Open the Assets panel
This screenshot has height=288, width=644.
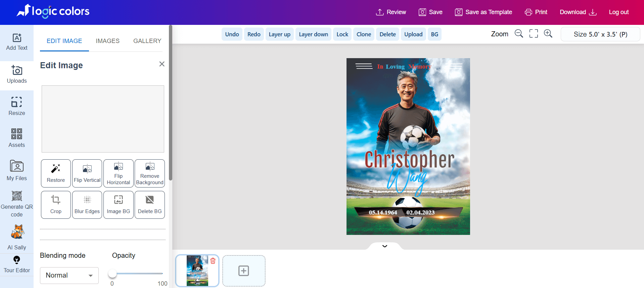pos(17,138)
